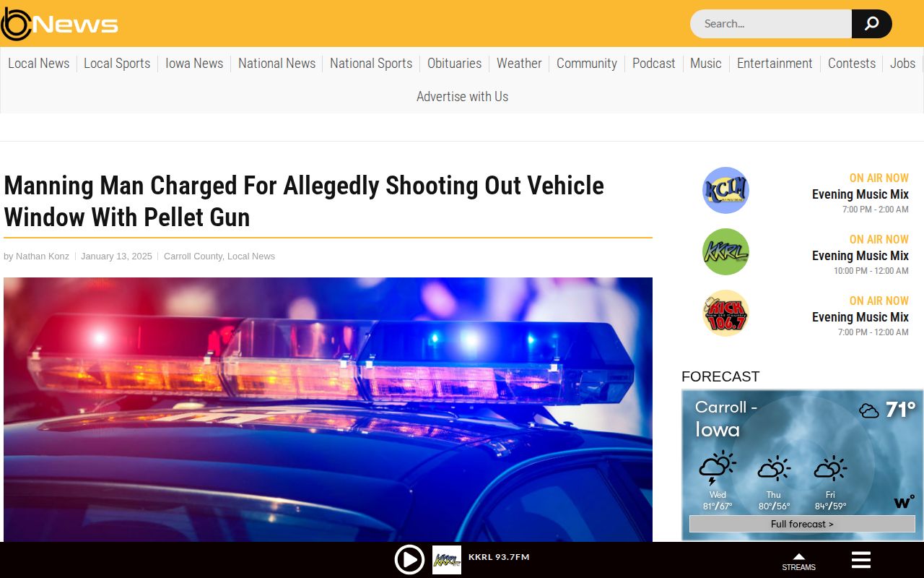924x578 pixels.
Task: Open Local News category under headline
Action: tap(251, 256)
